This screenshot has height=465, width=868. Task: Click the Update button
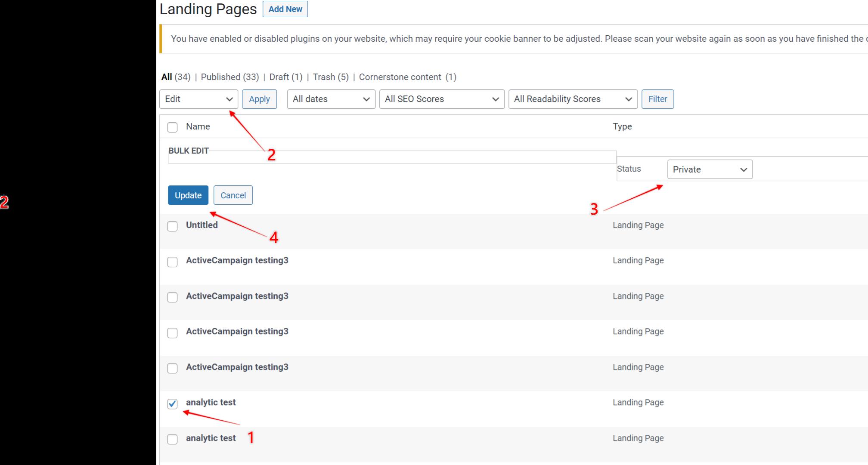(188, 195)
